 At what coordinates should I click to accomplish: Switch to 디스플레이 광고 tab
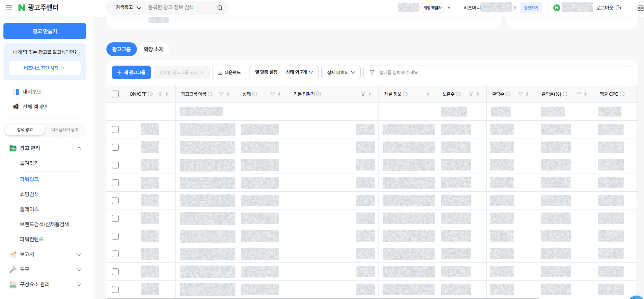(x=65, y=130)
